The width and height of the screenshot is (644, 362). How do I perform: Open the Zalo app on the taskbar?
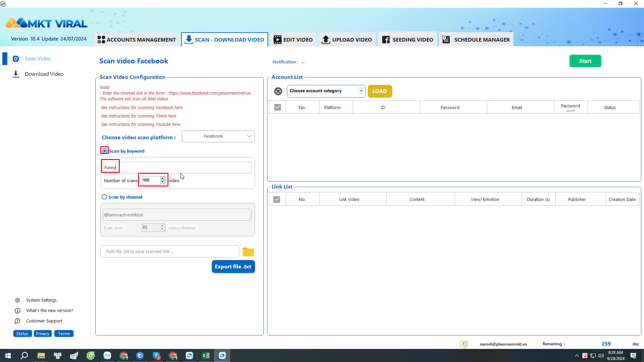pos(107,356)
